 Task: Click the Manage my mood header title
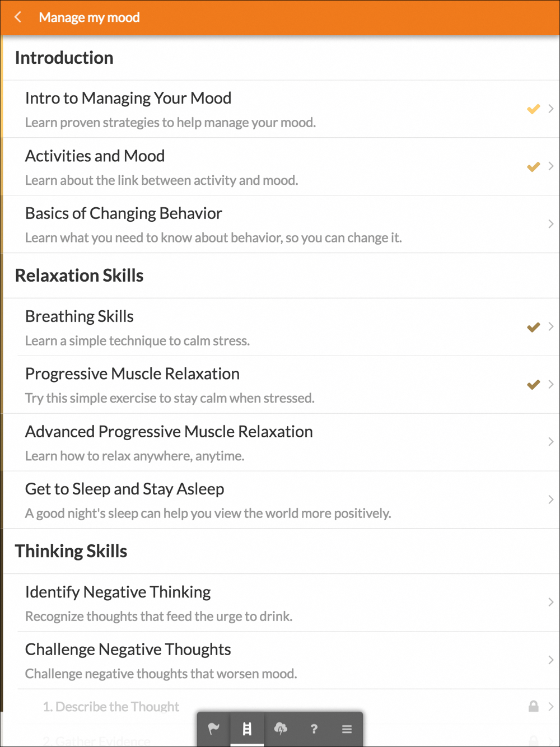tap(89, 17)
